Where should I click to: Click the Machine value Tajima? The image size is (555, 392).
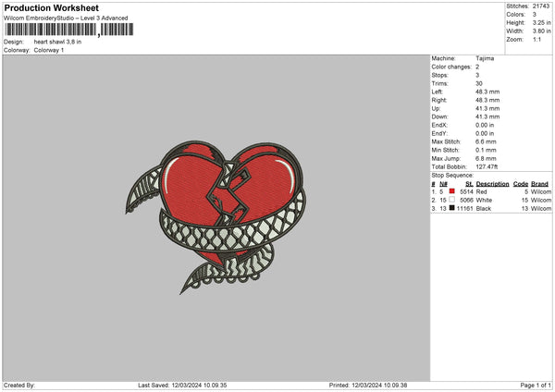click(485, 58)
